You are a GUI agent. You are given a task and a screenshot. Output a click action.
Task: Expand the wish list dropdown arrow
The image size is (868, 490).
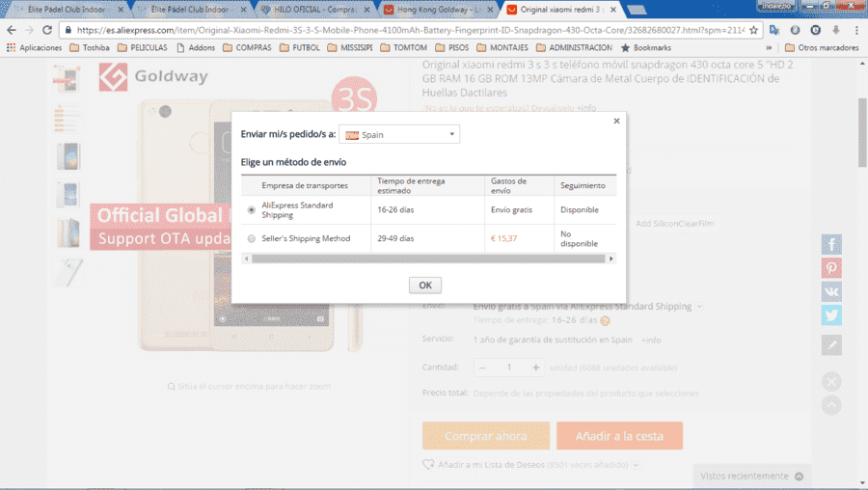[637, 465]
